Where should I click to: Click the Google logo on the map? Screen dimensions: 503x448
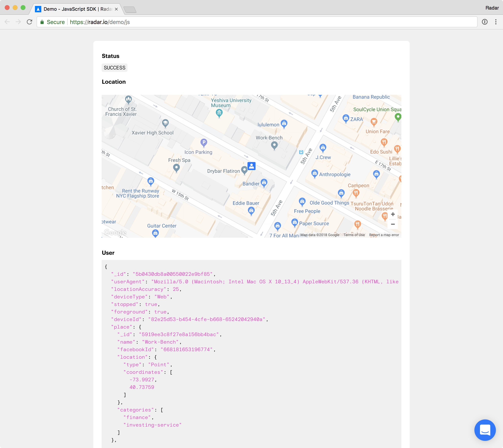pyautogui.click(x=115, y=233)
